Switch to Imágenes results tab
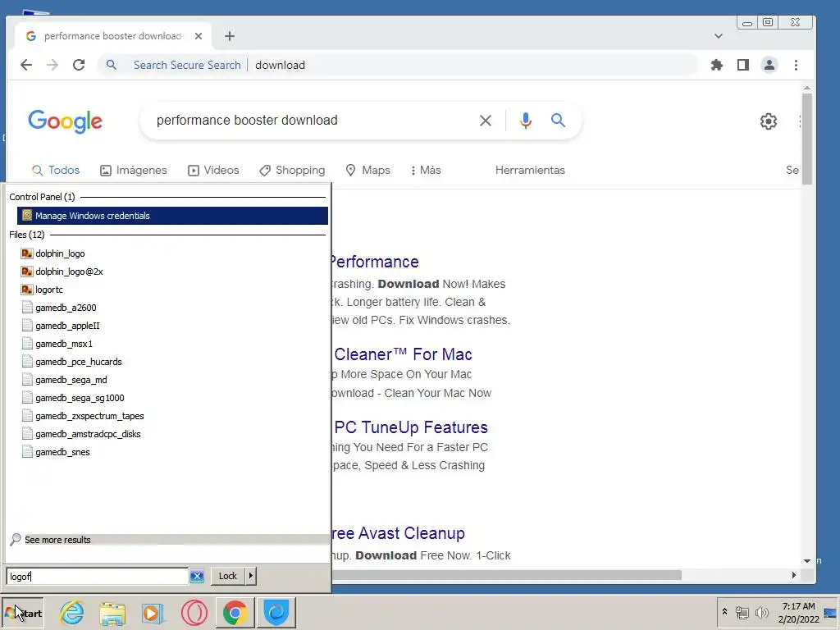This screenshot has width=840, height=630. 134,171
